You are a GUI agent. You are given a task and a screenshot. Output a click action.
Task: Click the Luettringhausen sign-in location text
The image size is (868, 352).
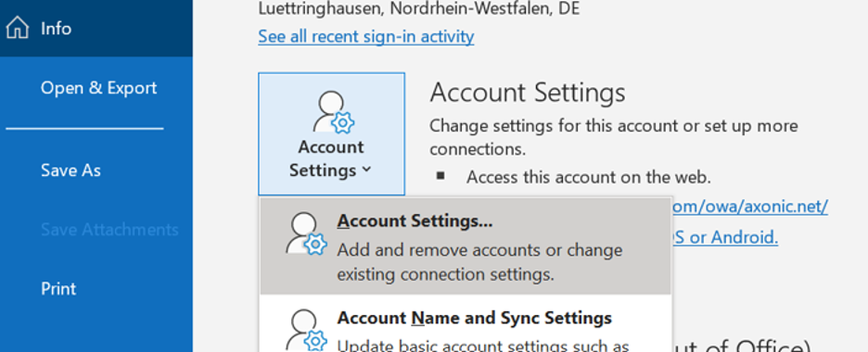[419, 8]
